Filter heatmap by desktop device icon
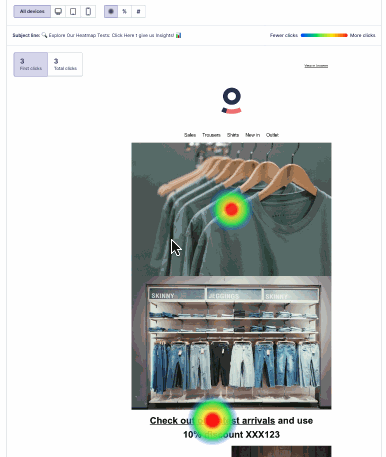The image size is (386, 457). tap(58, 11)
